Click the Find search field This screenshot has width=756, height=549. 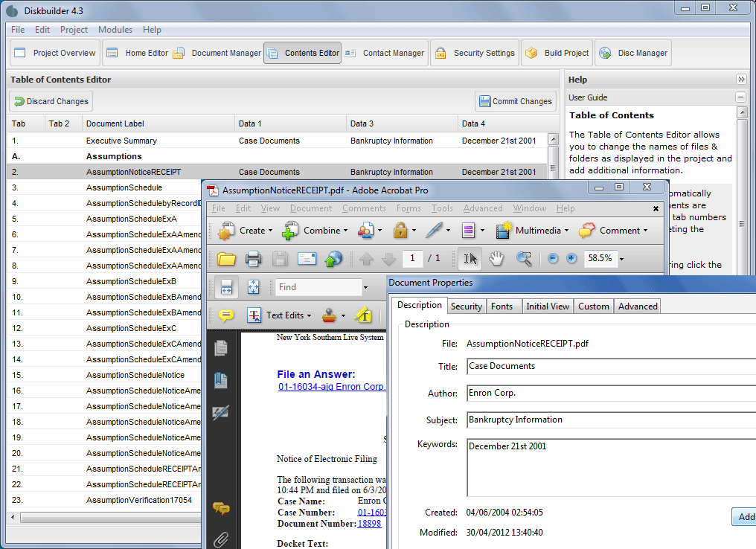pyautogui.click(x=318, y=287)
